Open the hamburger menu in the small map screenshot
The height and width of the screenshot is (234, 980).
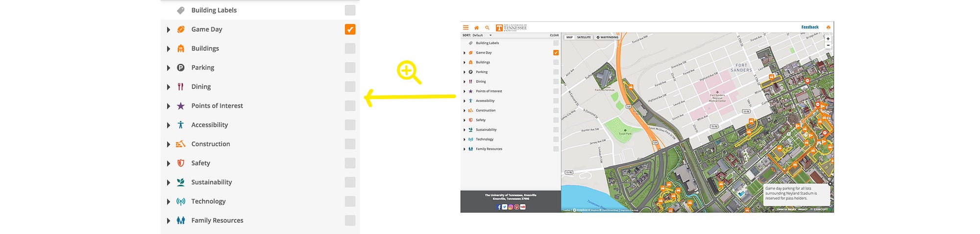point(466,27)
